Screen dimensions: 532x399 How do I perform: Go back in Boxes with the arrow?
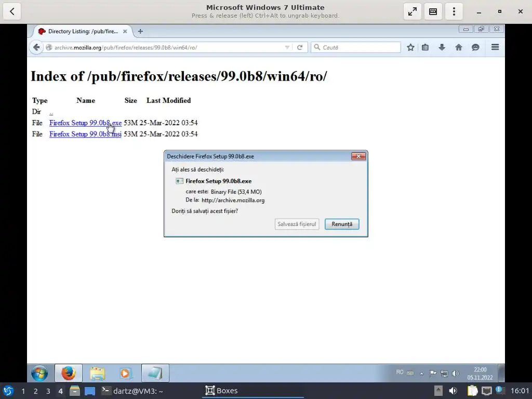pos(12,11)
